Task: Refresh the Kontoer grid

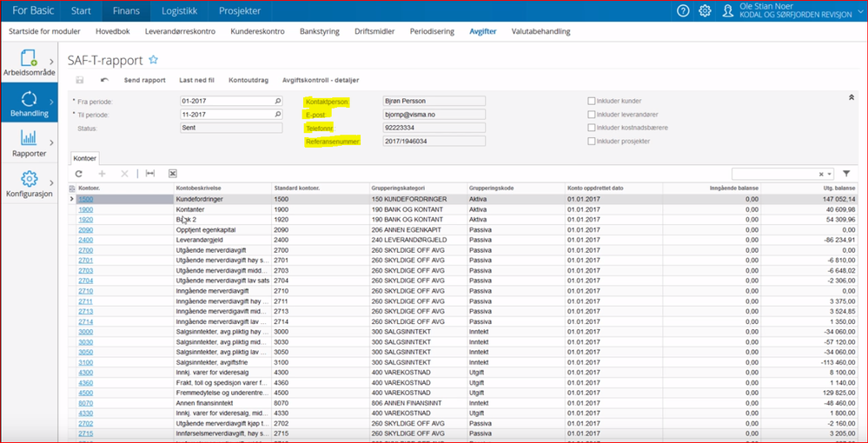Action: click(79, 174)
